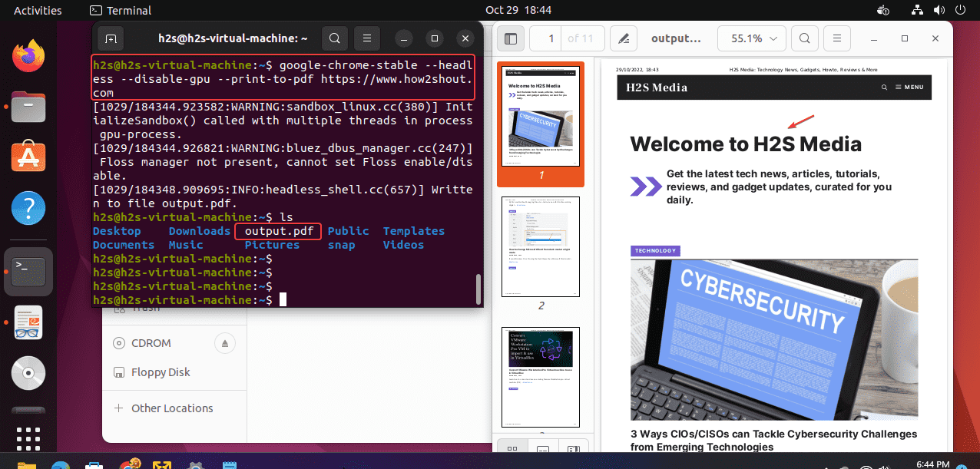Open annotation tools in the PDF viewer
The image size is (980, 469).
(624, 38)
